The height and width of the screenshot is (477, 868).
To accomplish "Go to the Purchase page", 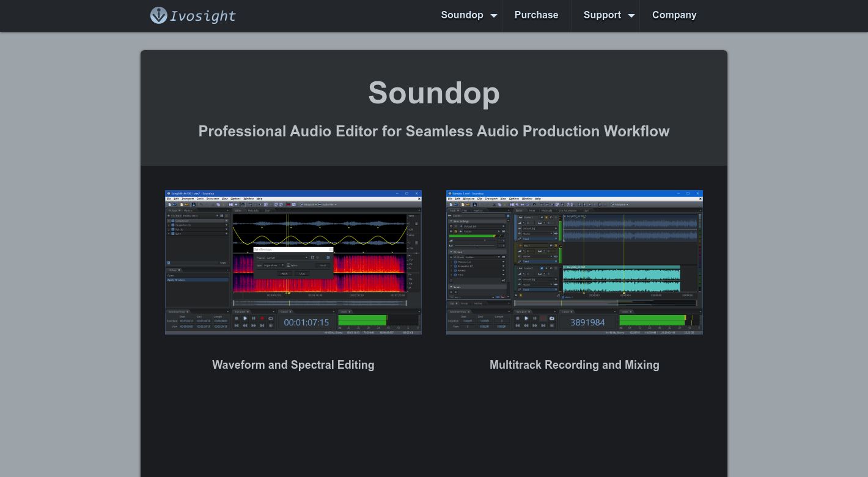I will point(536,15).
